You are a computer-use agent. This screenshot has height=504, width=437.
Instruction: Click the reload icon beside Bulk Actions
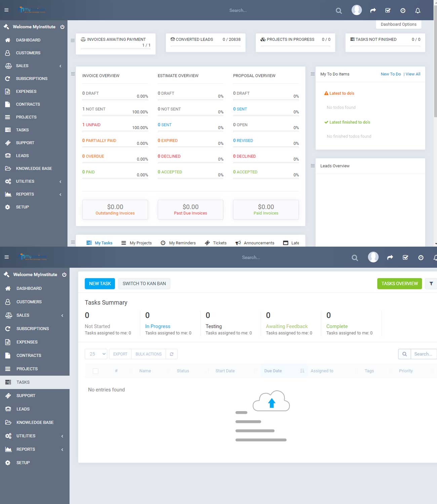click(171, 354)
